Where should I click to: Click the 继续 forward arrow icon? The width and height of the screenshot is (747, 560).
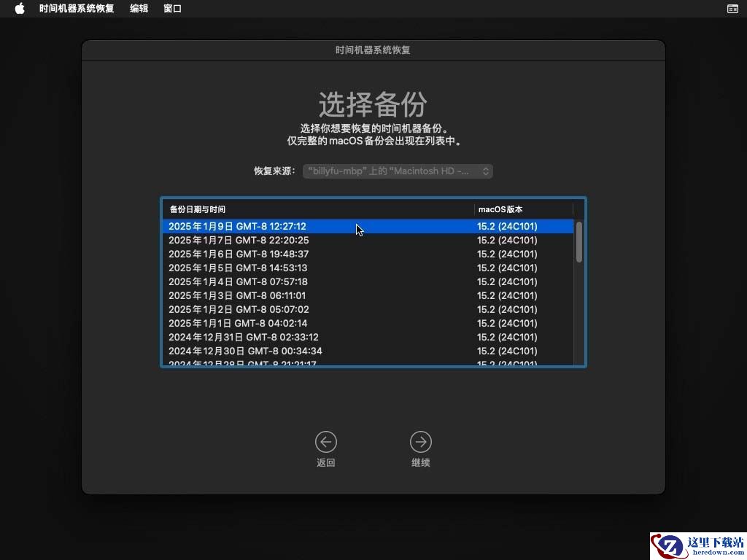(x=421, y=442)
